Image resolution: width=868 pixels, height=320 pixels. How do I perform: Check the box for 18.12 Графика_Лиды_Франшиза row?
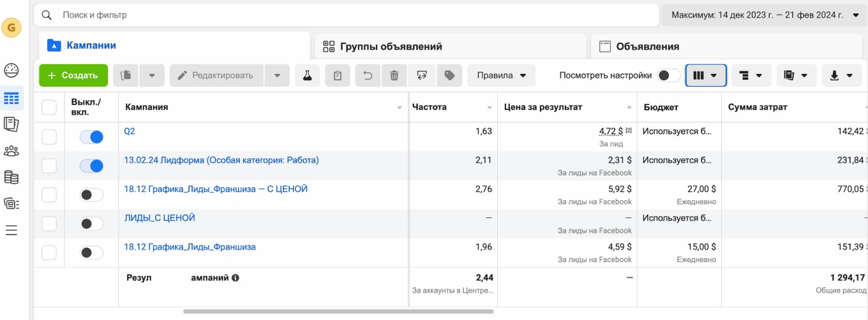[x=49, y=253]
